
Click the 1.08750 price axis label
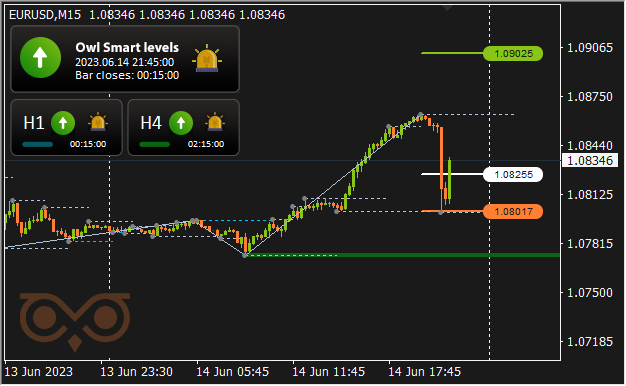coord(590,97)
